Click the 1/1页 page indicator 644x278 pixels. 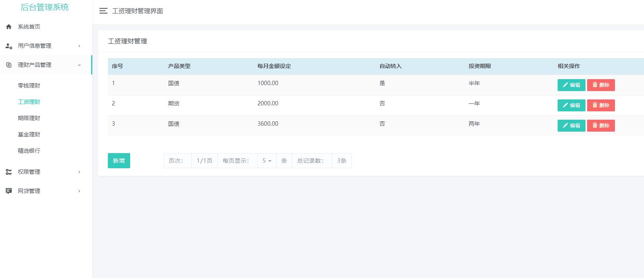(x=205, y=161)
